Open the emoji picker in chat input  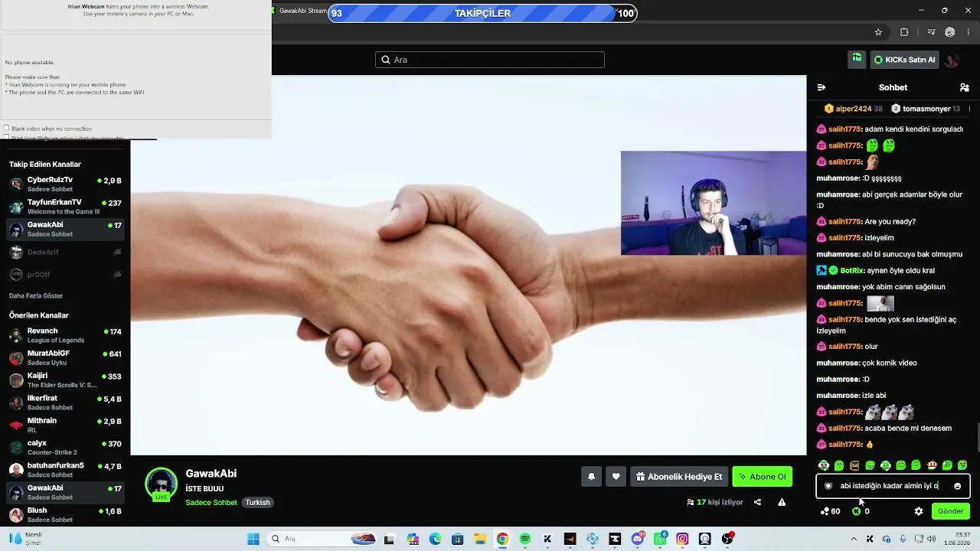coord(957,486)
